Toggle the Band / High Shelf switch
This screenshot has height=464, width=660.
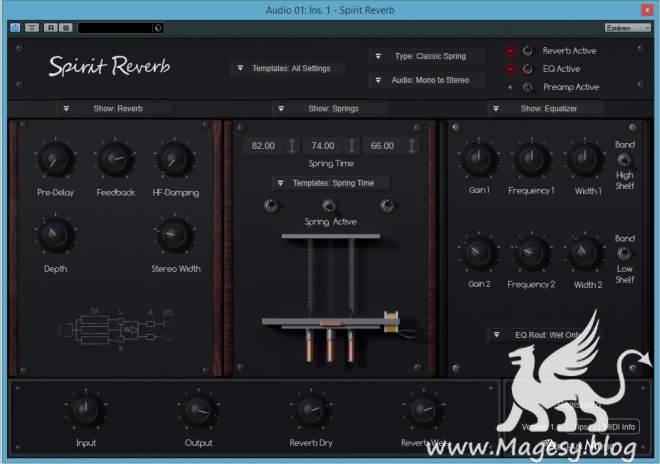point(625,160)
